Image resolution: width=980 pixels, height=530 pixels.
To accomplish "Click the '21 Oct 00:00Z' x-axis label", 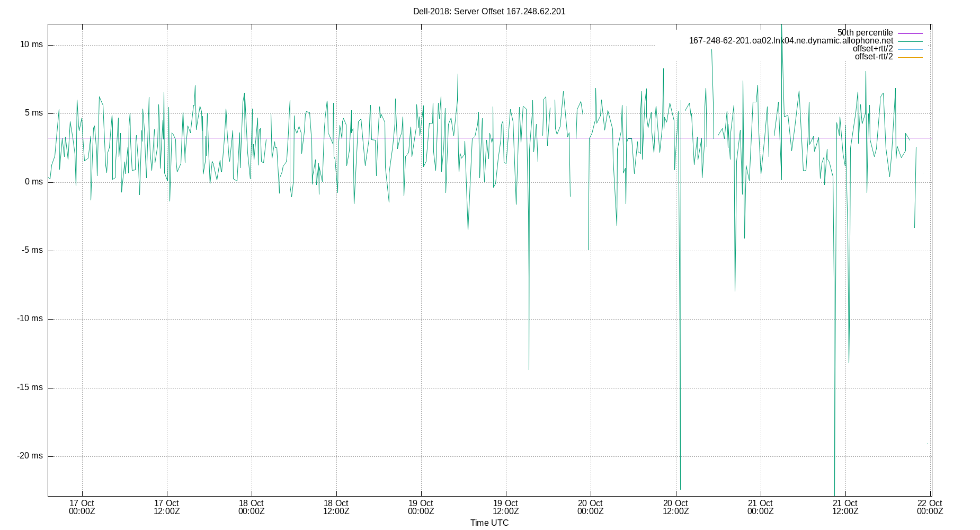I will pos(760,507).
